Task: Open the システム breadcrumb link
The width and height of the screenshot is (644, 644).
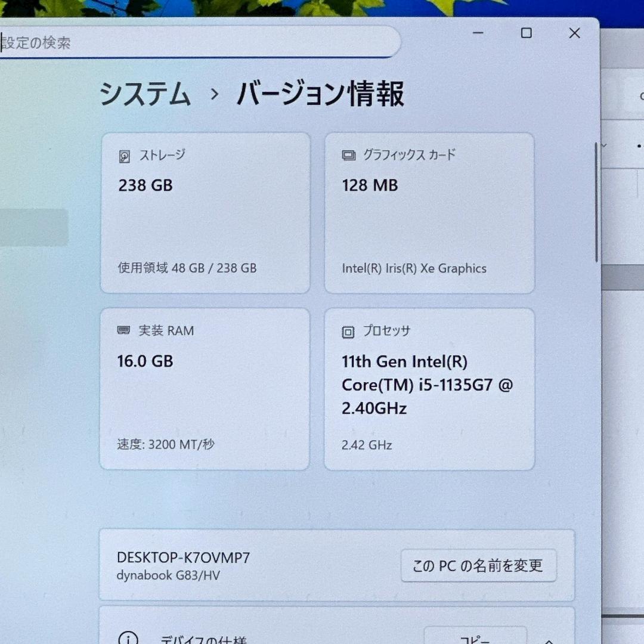Action: click(x=145, y=94)
